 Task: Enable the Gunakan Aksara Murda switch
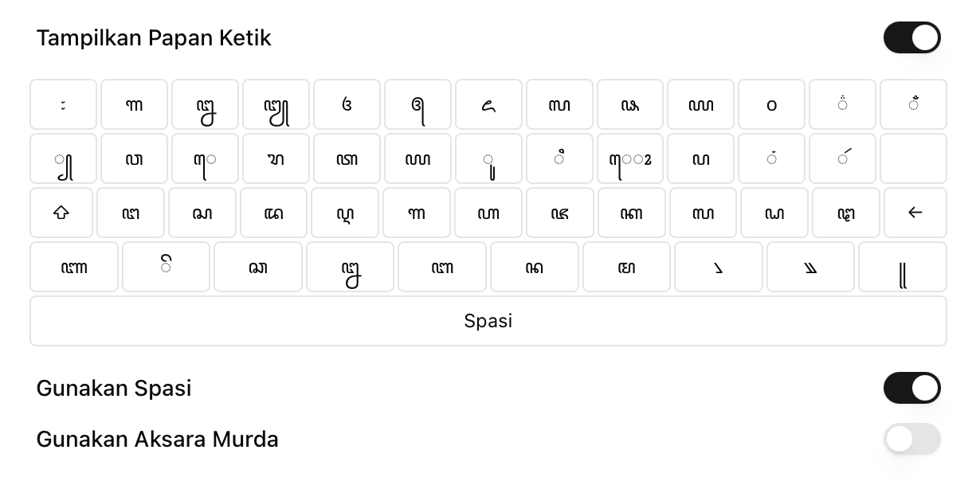click(x=911, y=439)
